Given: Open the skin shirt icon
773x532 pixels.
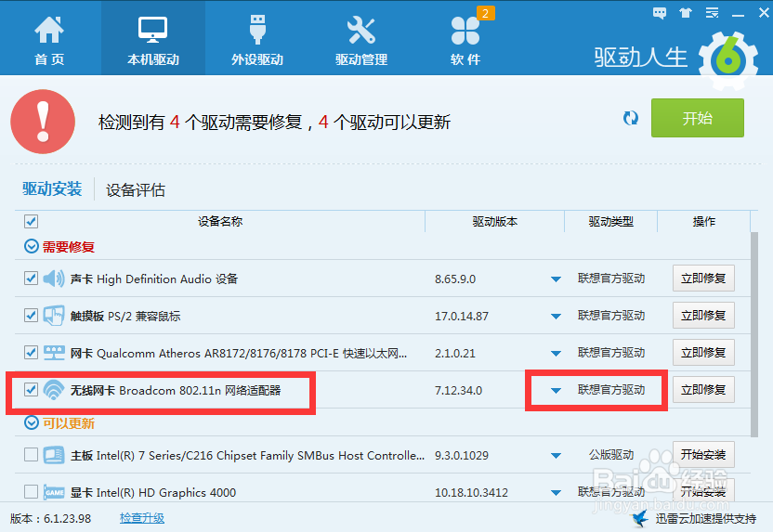Looking at the screenshot, I should (686, 13).
